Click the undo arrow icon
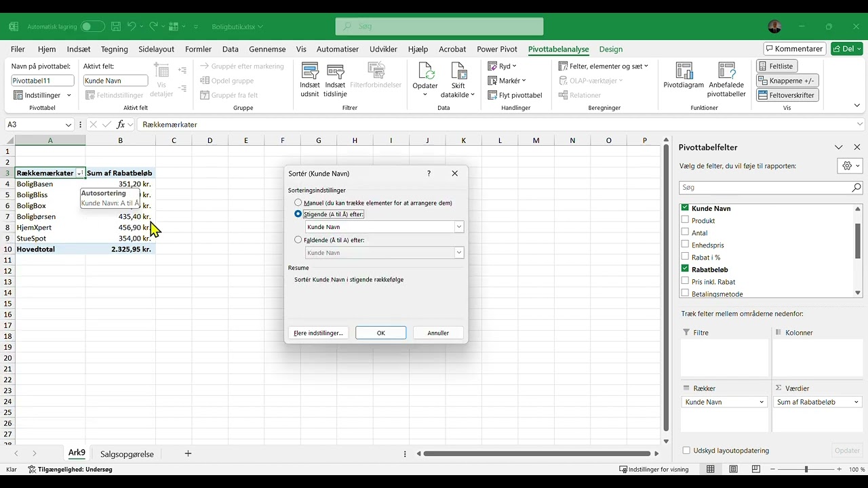 pos(132,26)
